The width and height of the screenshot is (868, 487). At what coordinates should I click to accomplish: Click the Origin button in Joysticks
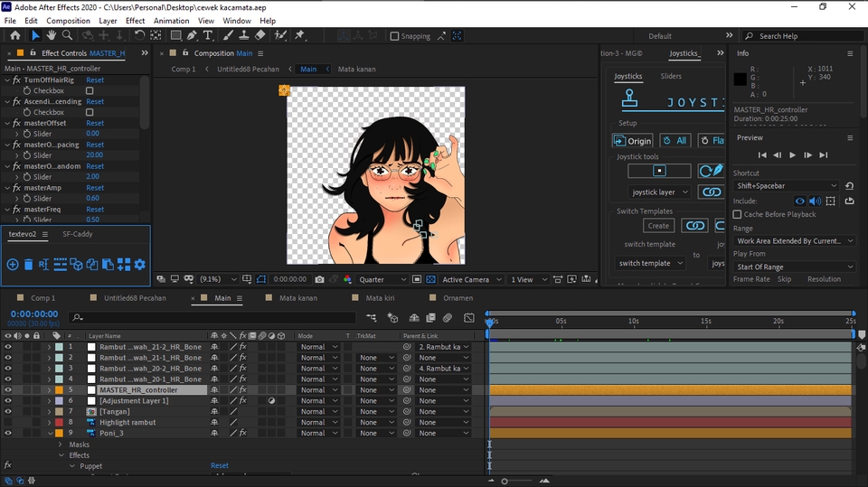pos(633,141)
